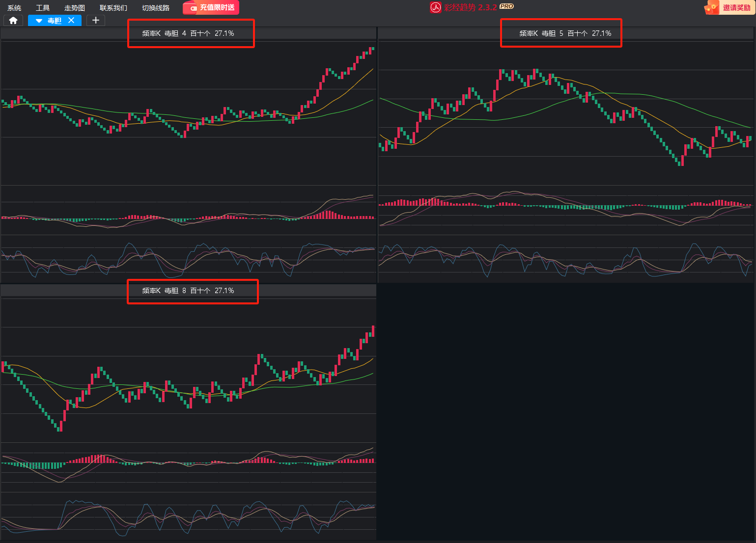Click the 毒胆 5 candlestick chart area
Screen dimensions: 756x543
point(565,112)
